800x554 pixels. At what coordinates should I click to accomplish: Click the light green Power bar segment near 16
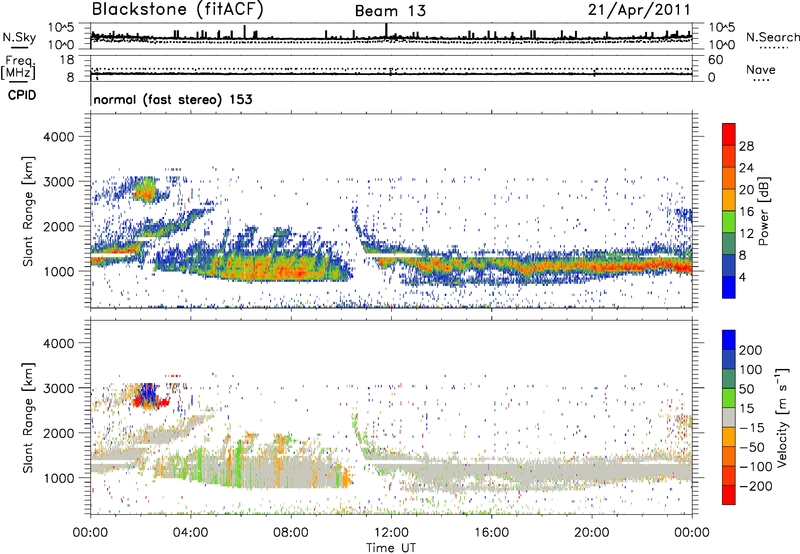729,221
